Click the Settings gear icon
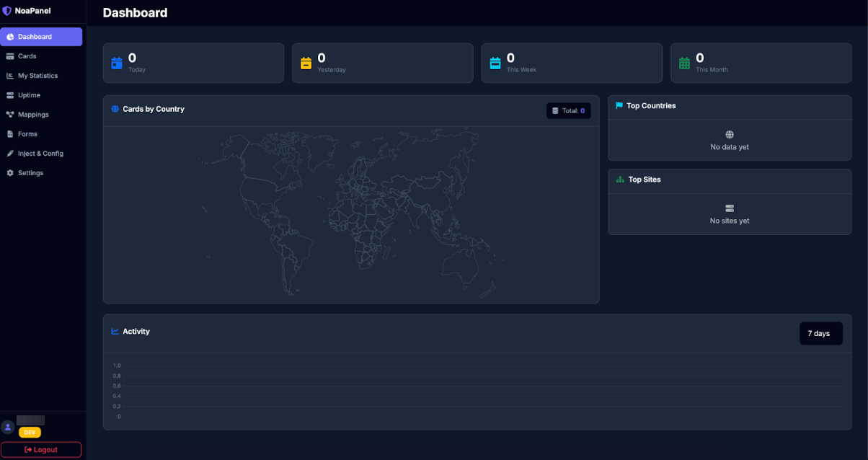This screenshot has width=868, height=460. [10, 173]
